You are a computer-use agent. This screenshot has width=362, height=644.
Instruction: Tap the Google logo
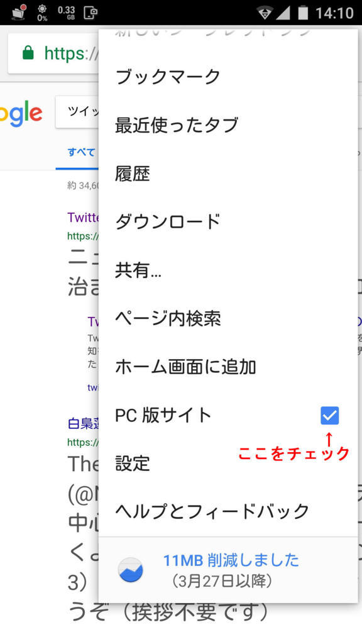[21, 113]
